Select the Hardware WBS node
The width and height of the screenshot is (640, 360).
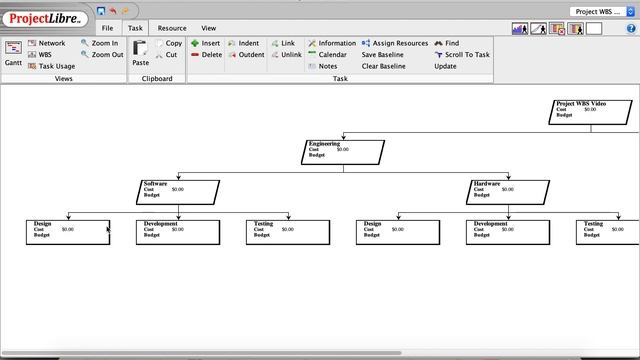[508, 192]
